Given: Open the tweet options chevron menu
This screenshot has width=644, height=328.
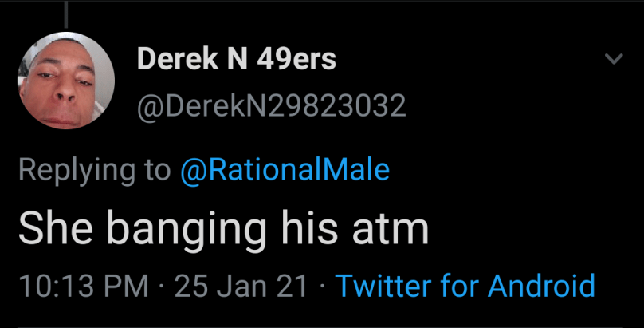Looking at the screenshot, I should point(613,59).
